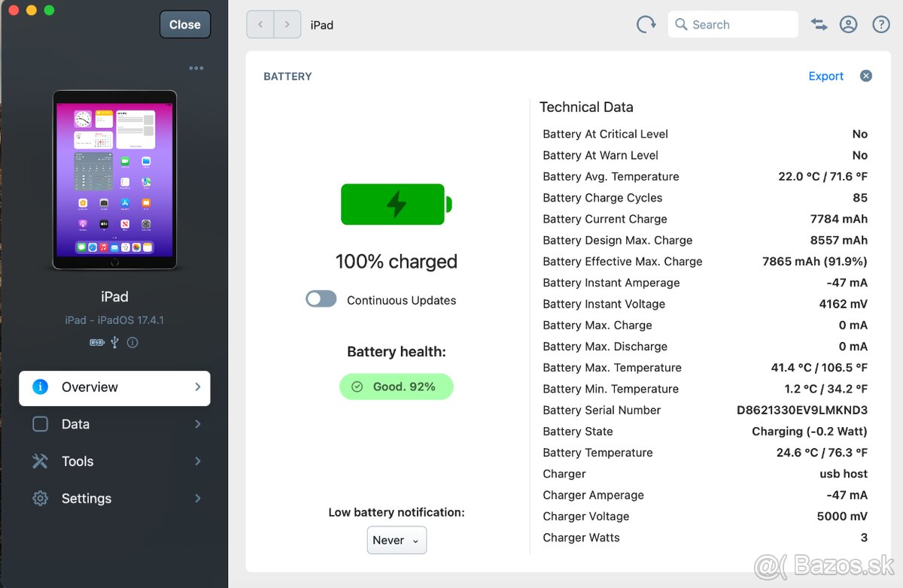Click the device info icon under iPad

(132, 343)
